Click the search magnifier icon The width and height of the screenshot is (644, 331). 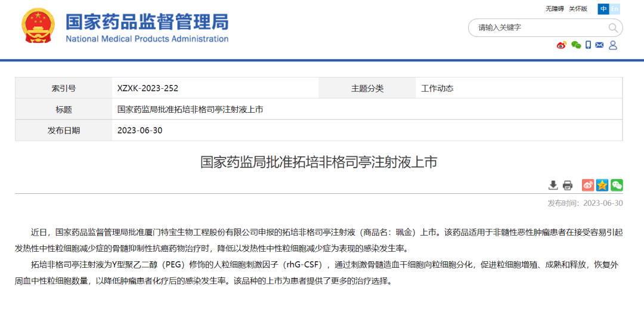point(613,28)
